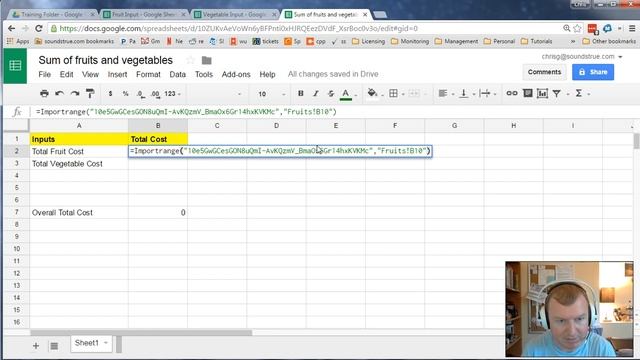
Task: Open account menu chrisg@soundstrue.com
Action: [x=582, y=57]
